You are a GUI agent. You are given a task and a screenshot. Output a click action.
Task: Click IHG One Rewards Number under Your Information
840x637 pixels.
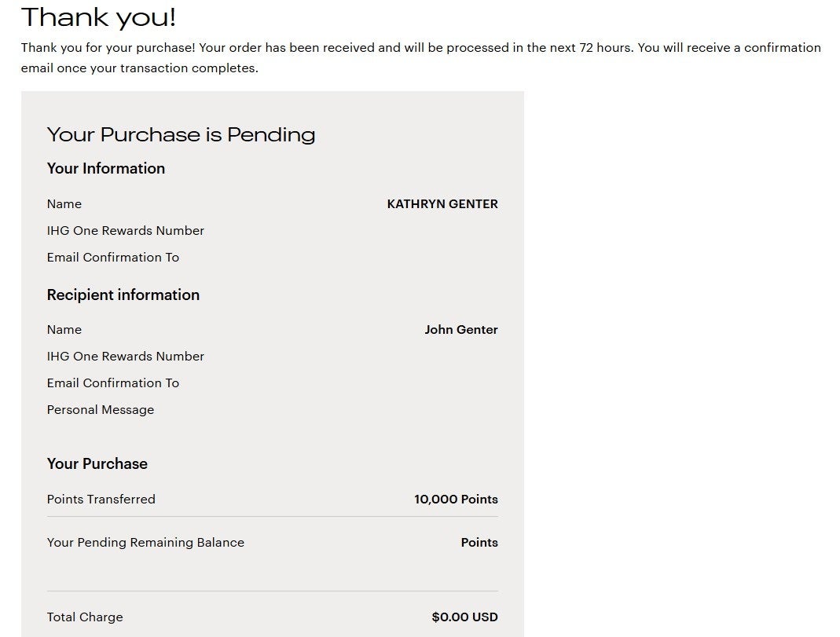126,231
